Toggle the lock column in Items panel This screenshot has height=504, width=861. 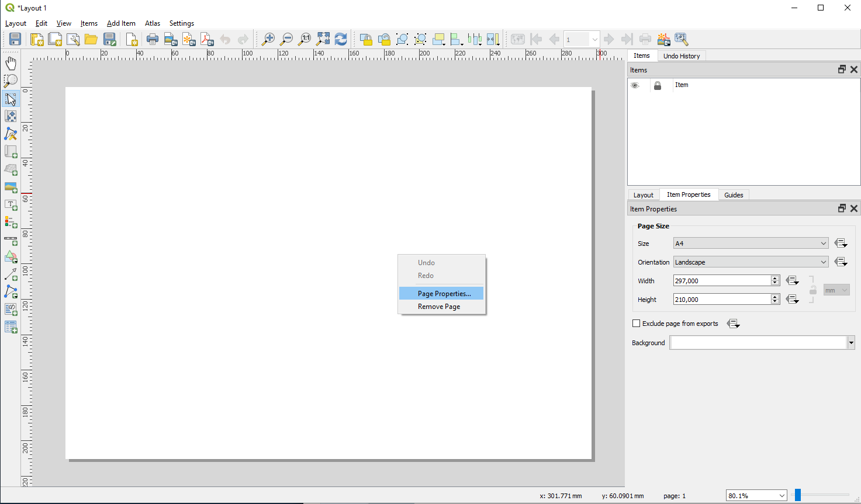coord(658,85)
